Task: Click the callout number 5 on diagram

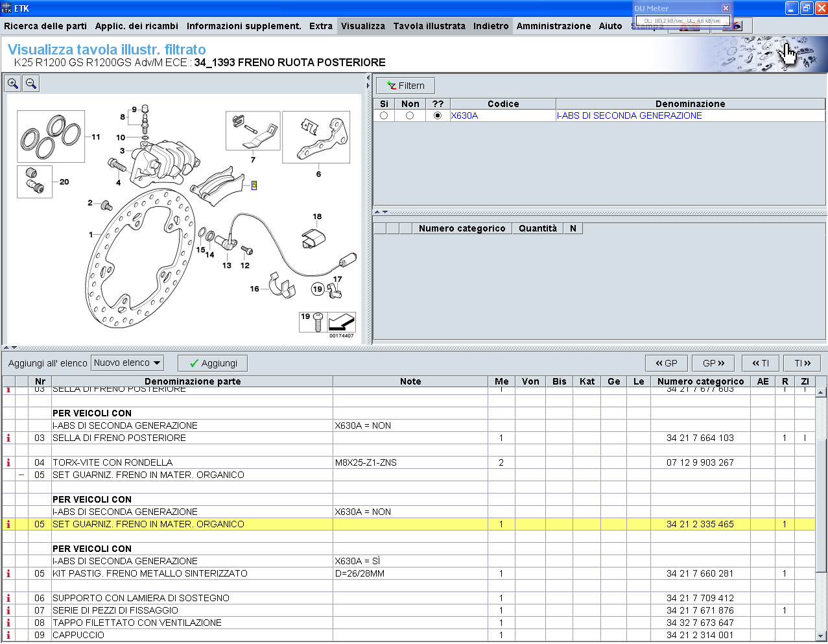Action: point(254,185)
